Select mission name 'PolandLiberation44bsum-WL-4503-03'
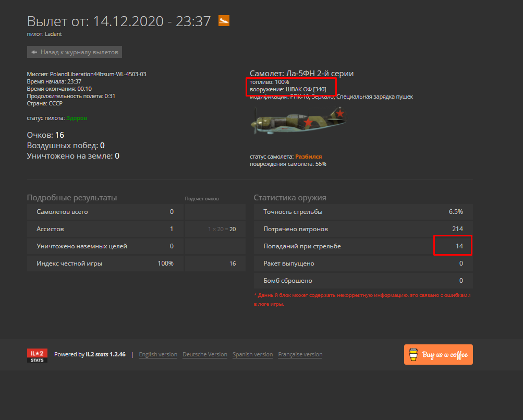The image size is (523, 420). (x=98, y=74)
